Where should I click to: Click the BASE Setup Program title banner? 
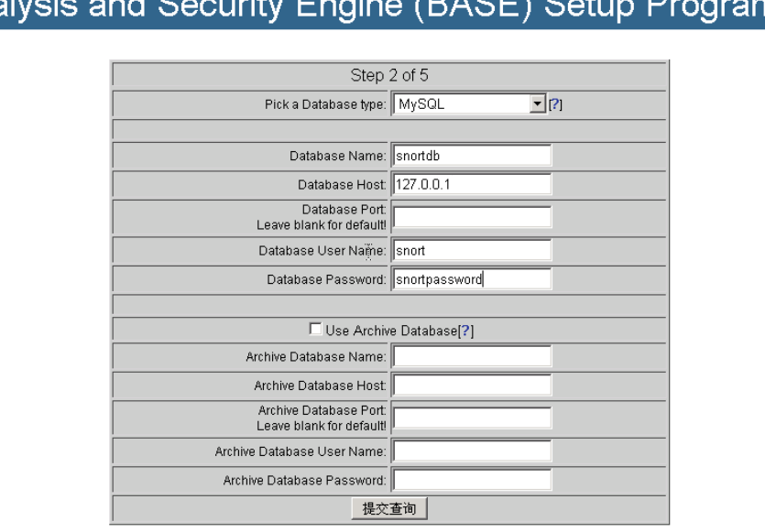click(x=382, y=18)
